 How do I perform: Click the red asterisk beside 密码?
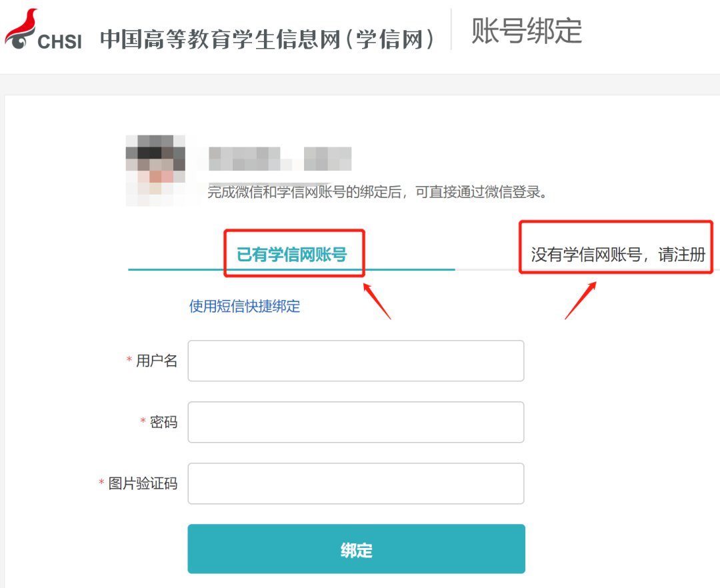(x=141, y=422)
